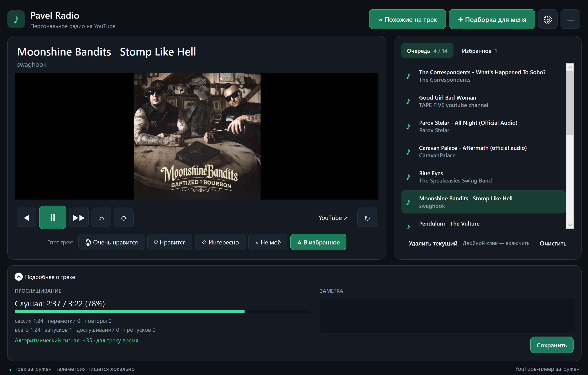Collapse the 'Подробнее о треке' section
This screenshot has width=588, height=375.
[x=19, y=277]
